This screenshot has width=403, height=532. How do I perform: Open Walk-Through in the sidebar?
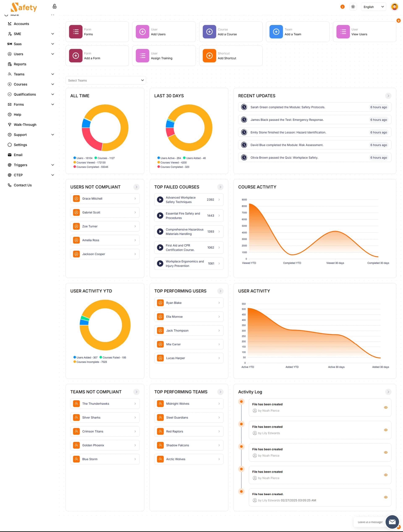coord(25,125)
